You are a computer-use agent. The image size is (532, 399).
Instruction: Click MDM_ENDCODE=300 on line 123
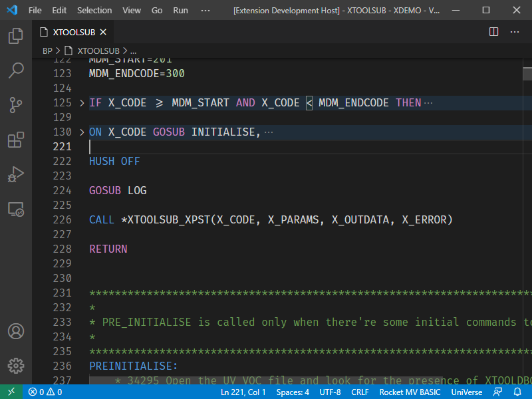tap(137, 74)
